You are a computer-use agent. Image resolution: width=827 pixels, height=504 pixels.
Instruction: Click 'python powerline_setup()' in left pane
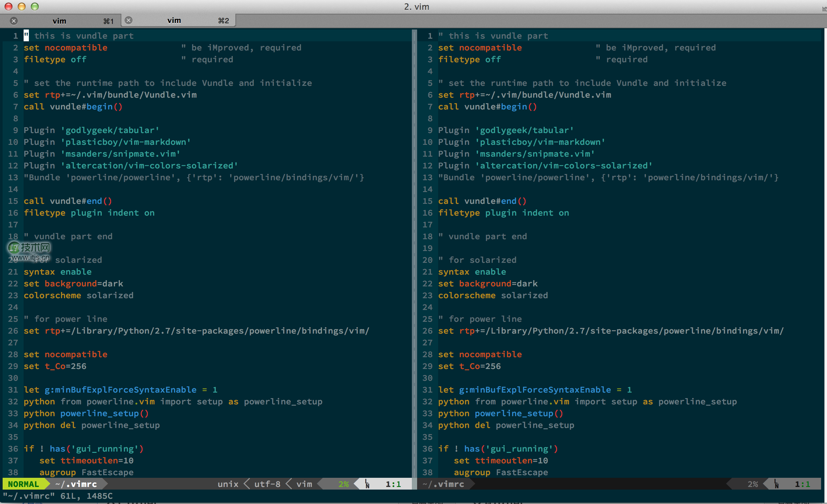click(86, 414)
